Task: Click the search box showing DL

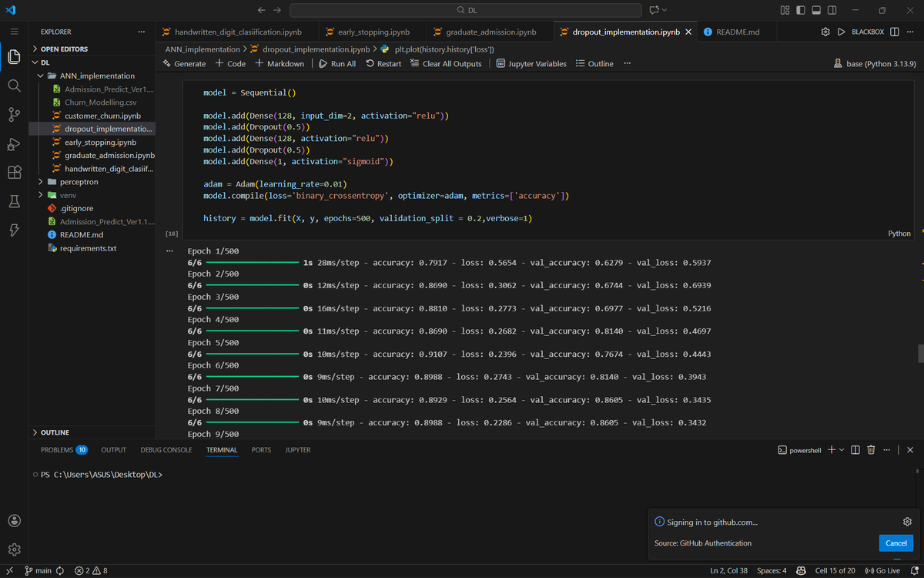Action: [465, 10]
